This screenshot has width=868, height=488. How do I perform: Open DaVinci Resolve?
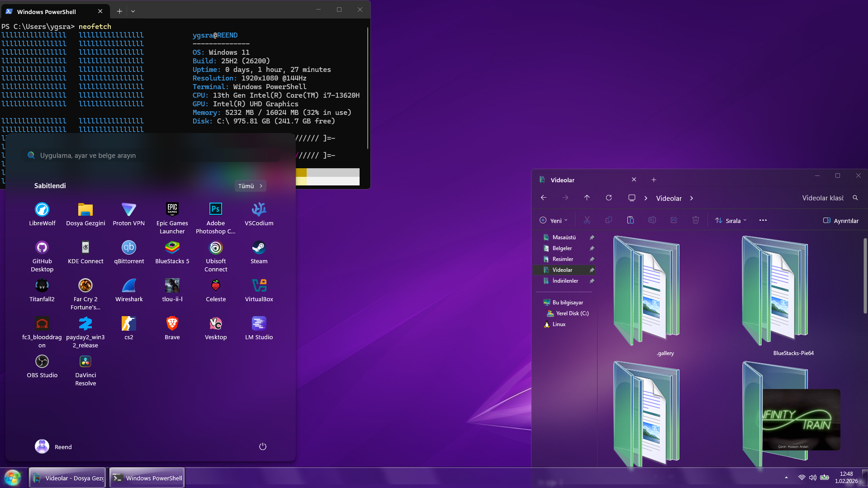click(x=85, y=370)
